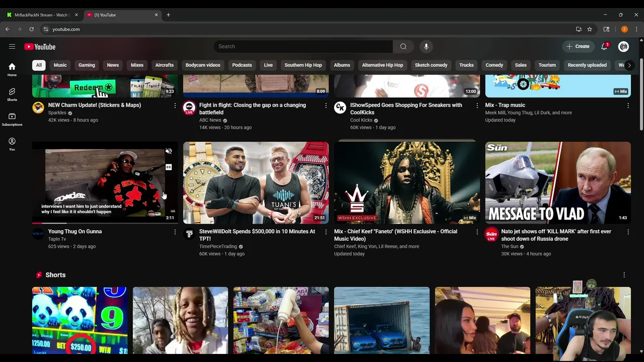Toggle captions on Young Thug preview

pyautogui.click(x=169, y=167)
